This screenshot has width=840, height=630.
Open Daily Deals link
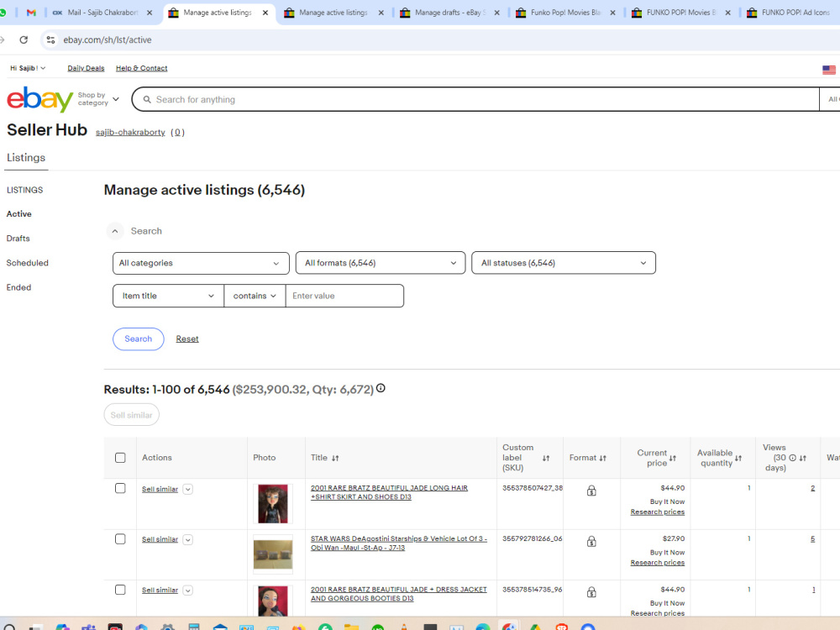[x=86, y=68]
